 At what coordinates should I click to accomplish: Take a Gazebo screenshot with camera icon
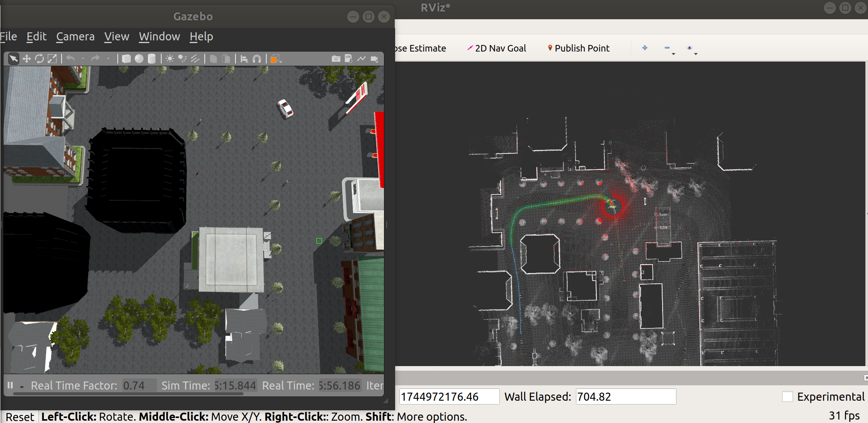point(336,59)
